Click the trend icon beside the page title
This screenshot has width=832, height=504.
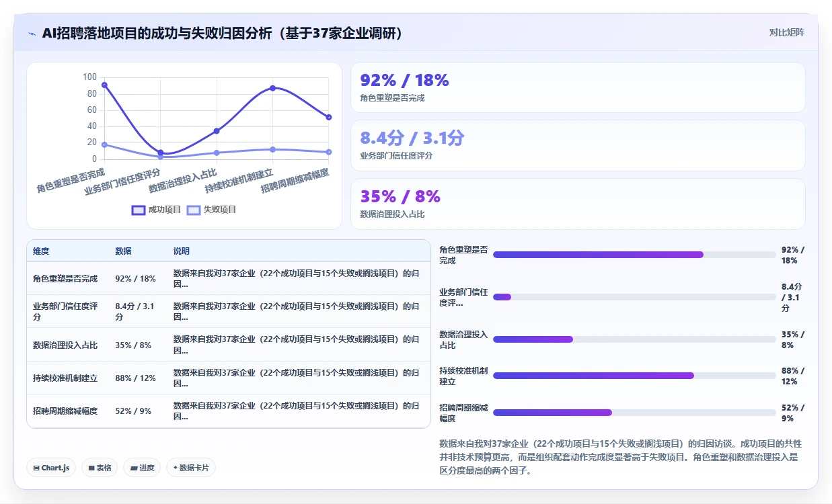coord(32,34)
